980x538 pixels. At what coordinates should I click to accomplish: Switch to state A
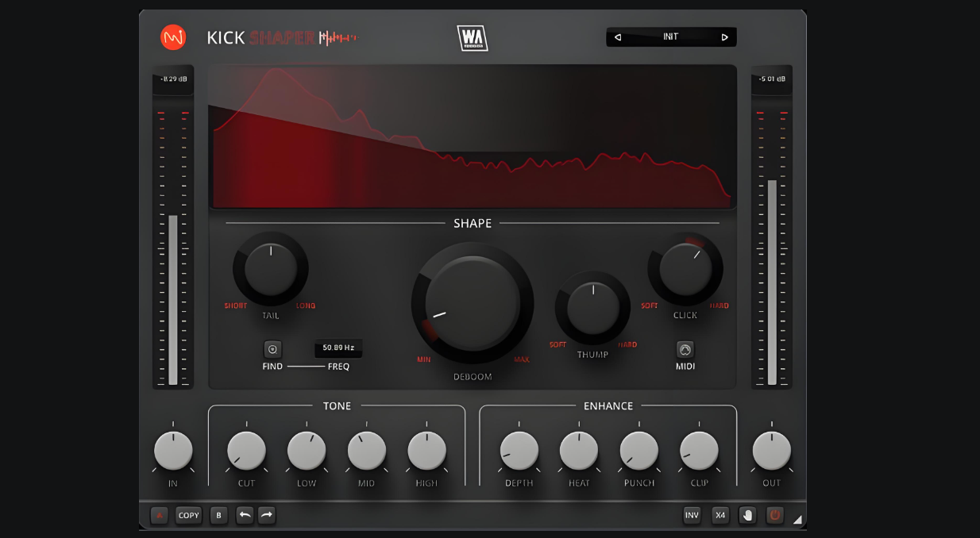point(160,515)
